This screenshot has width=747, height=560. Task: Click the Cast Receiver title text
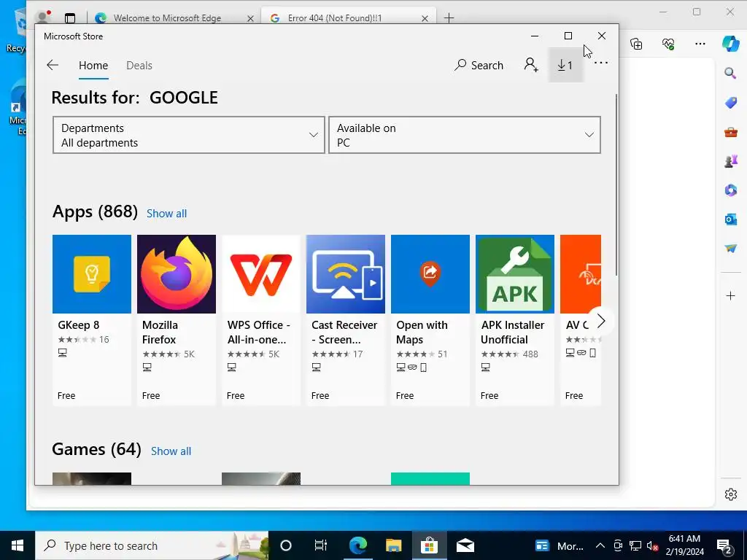[x=344, y=332]
